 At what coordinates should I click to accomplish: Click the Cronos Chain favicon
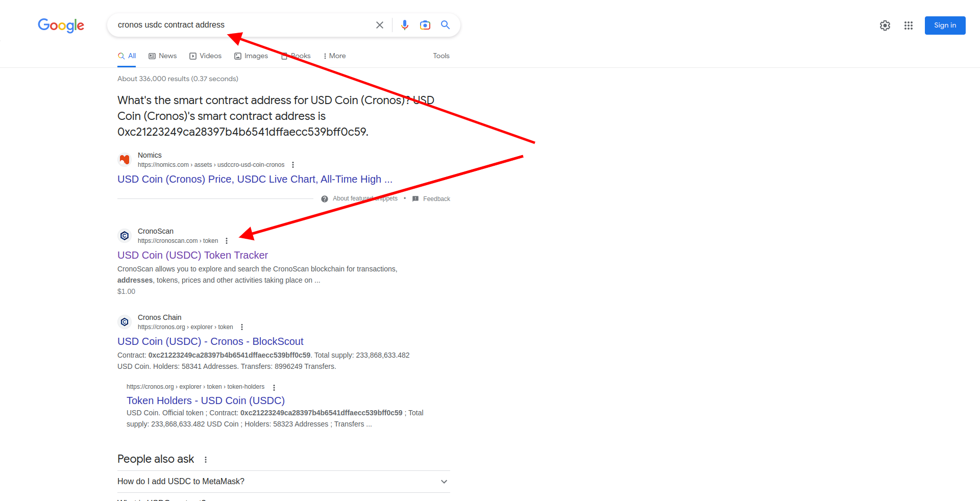pyautogui.click(x=125, y=322)
